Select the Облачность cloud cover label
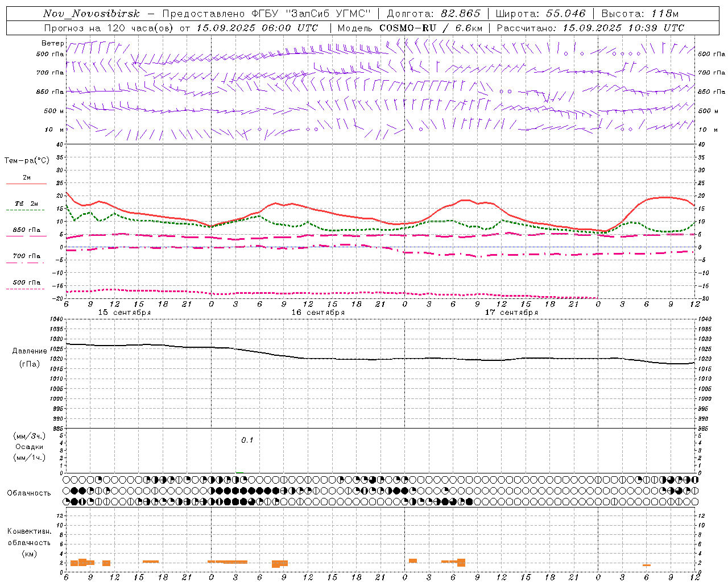Image resolution: width=728 pixels, height=582 pixels. point(29,493)
